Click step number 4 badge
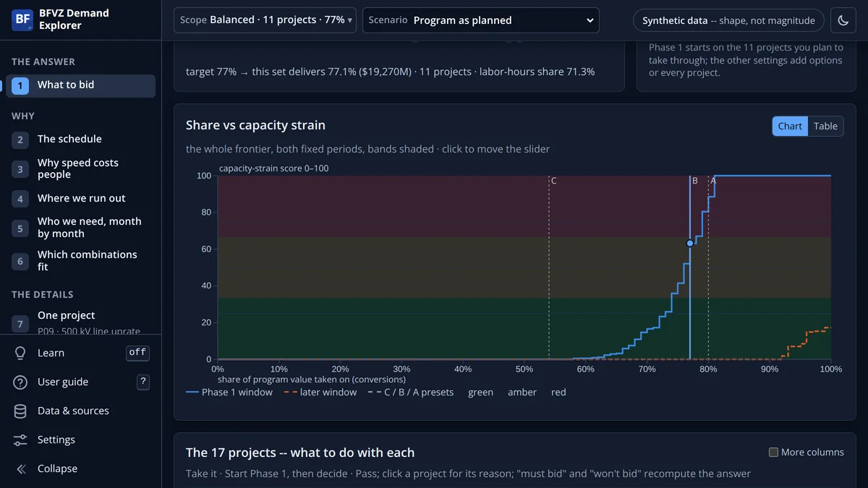Viewport: 868px width, 488px height. pos(20,199)
